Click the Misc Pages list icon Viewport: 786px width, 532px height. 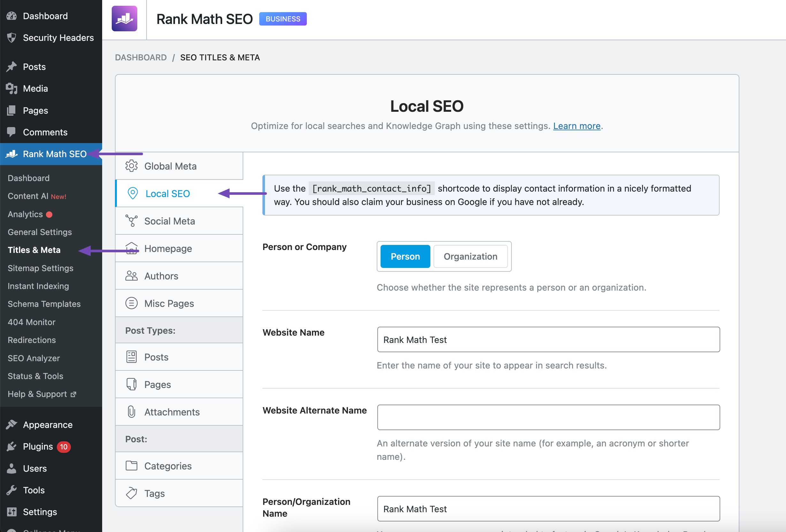(131, 303)
